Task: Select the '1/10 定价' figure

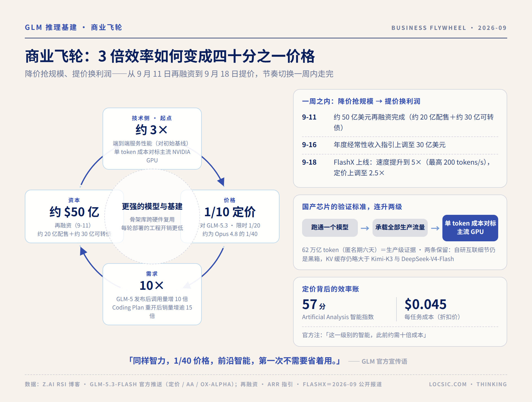Action: point(230,212)
